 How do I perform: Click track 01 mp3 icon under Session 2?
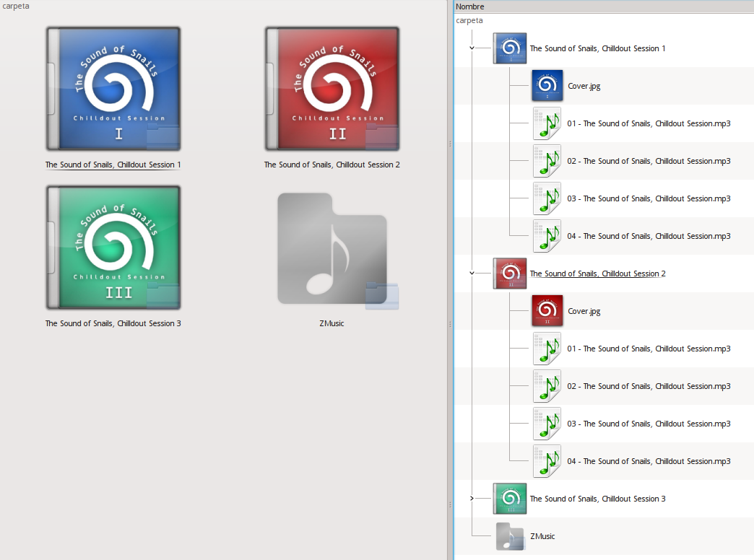coord(547,349)
